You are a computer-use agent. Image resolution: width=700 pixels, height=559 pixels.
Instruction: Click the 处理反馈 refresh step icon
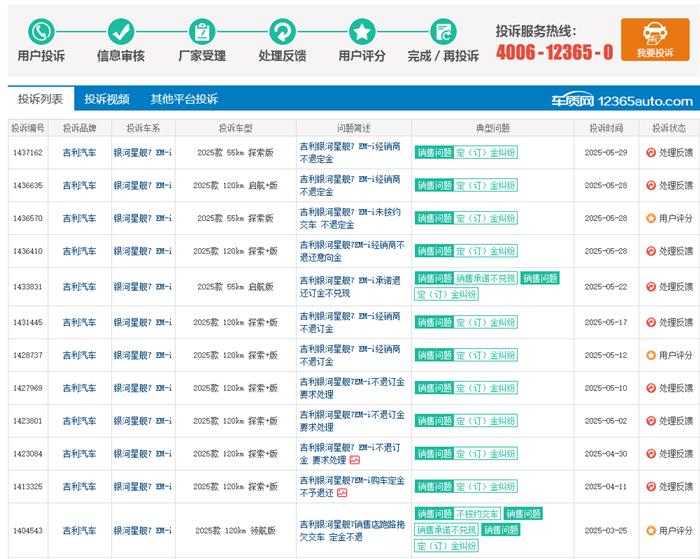[282, 32]
